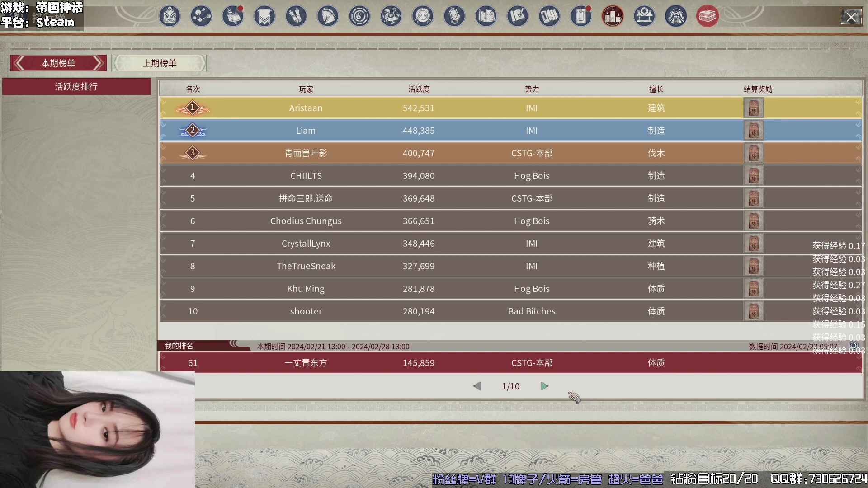This screenshot has width=868, height=488.
Task: Open the character mask icon in top bar
Action: click(170, 16)
